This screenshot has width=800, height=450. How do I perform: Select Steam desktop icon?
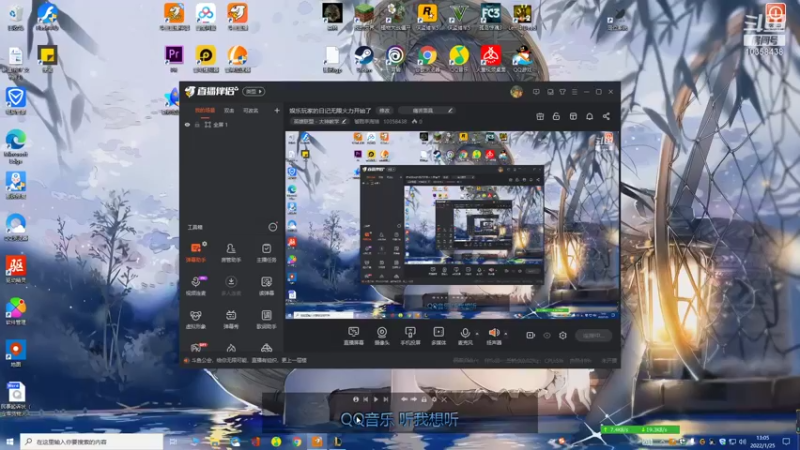(x=364, y=60)
